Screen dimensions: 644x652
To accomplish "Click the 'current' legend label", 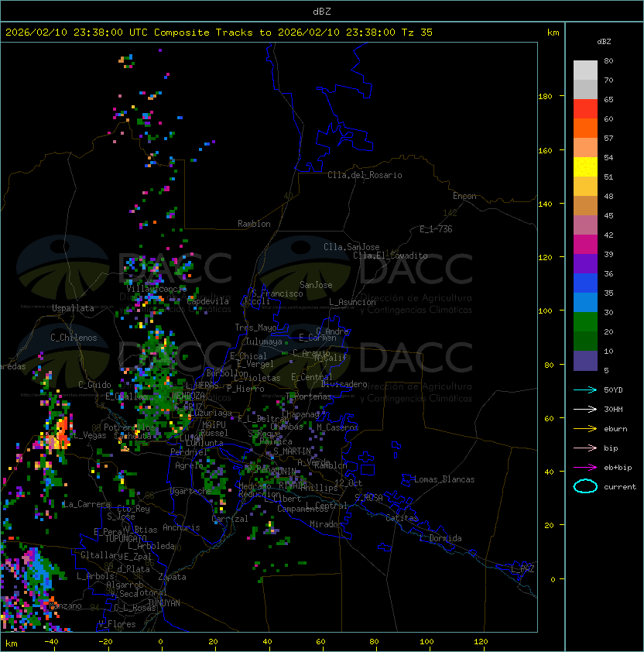I will (x=620, y=487).
